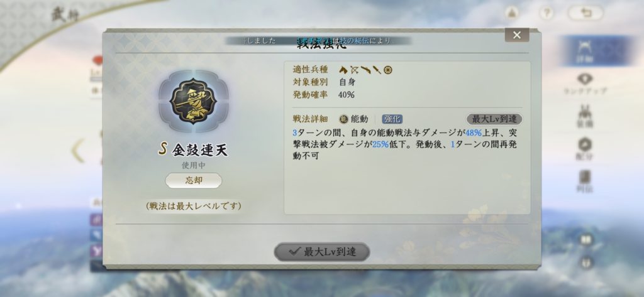This screenshot has height=297, width=644.
Task: Open the 装備 helmet sidebar tab
Action: [584, 116]
